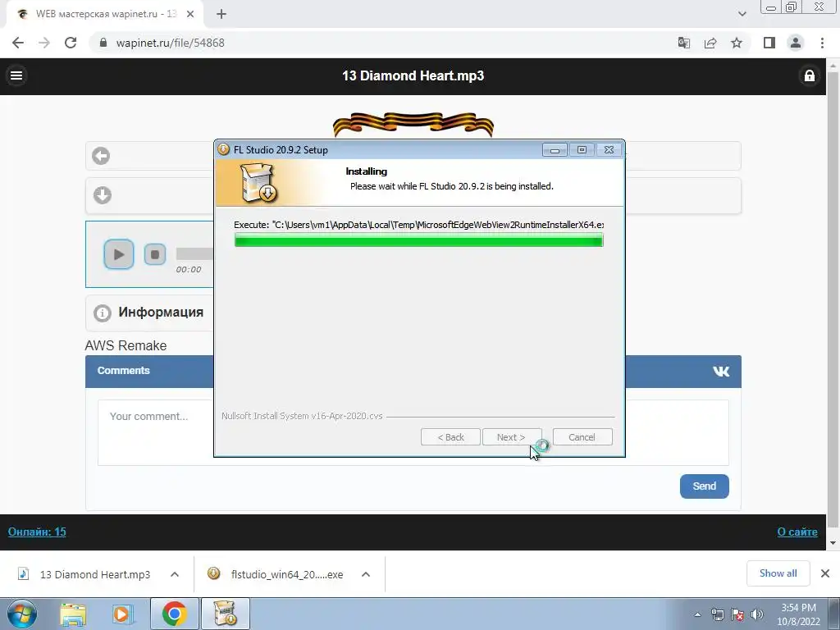
Task: Expand options for 13 Diamond Heart.mp3 download
Action: click(175, 574)
